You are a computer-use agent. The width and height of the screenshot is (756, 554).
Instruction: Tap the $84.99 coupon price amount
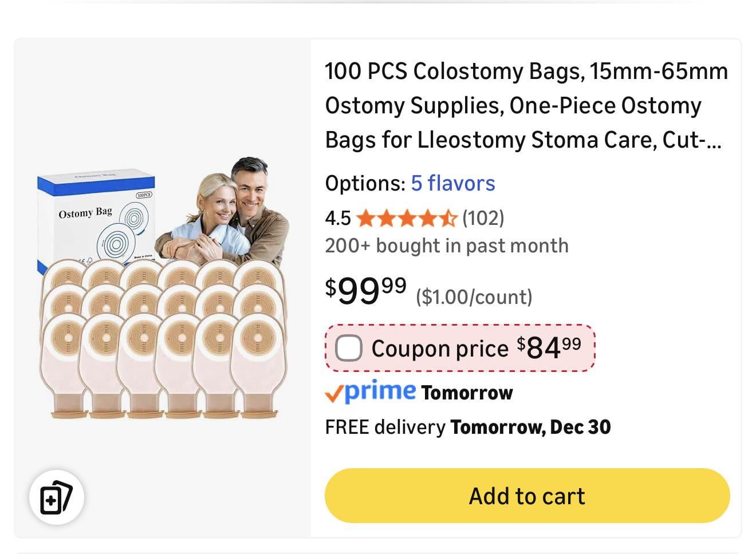(549, 347)
